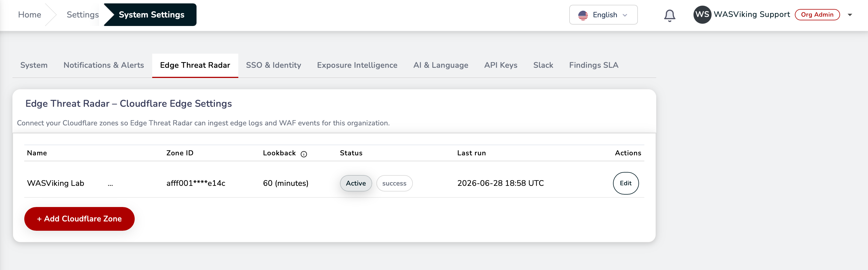Click zone ID afff001****e14c
Image resolution: width=868 pixels, height=270 pixels.
pyautogui.click(x=195, y=183)
